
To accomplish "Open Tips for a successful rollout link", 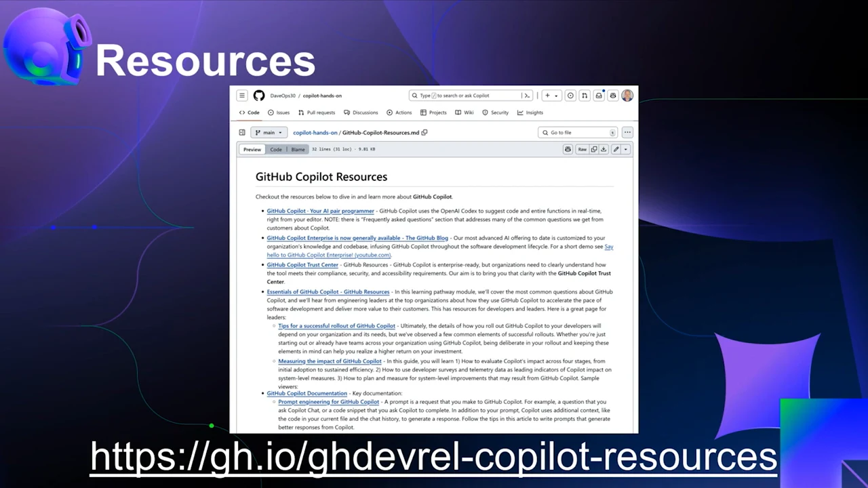I will point(336,326).
